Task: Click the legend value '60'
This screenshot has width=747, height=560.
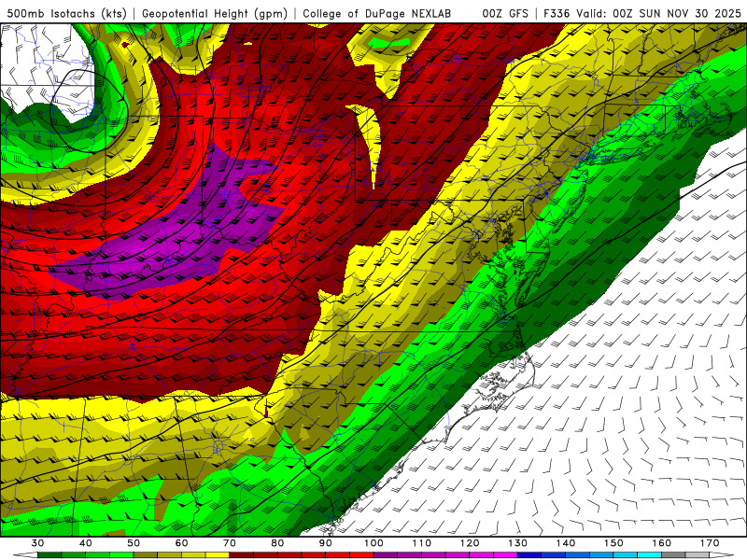Action: click(181, 543)
